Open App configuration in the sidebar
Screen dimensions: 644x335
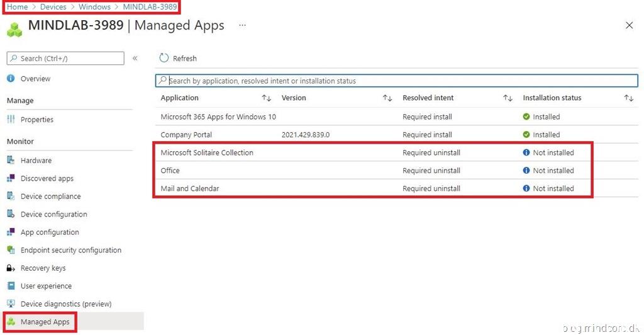tap(50, 232)
